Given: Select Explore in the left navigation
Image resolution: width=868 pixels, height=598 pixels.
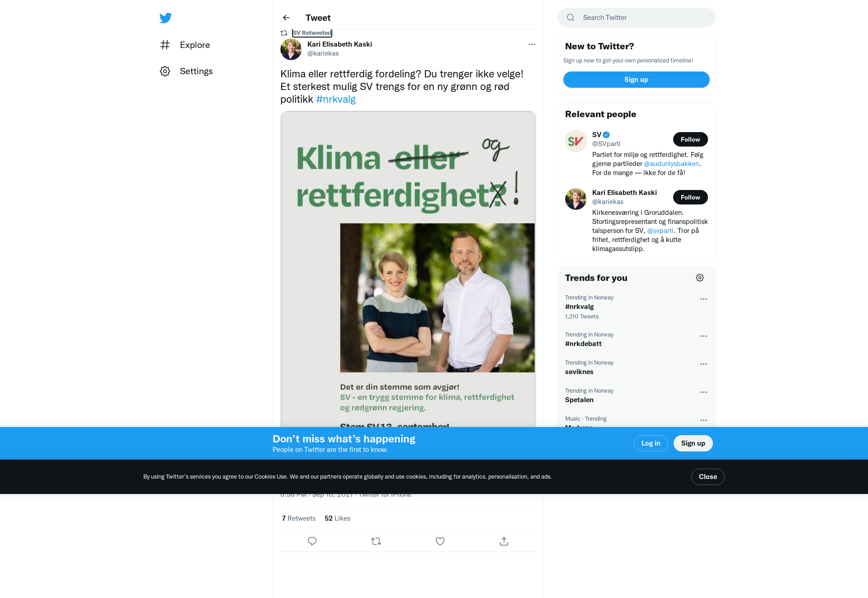Looking at the screenshot, I should (185, 45).
